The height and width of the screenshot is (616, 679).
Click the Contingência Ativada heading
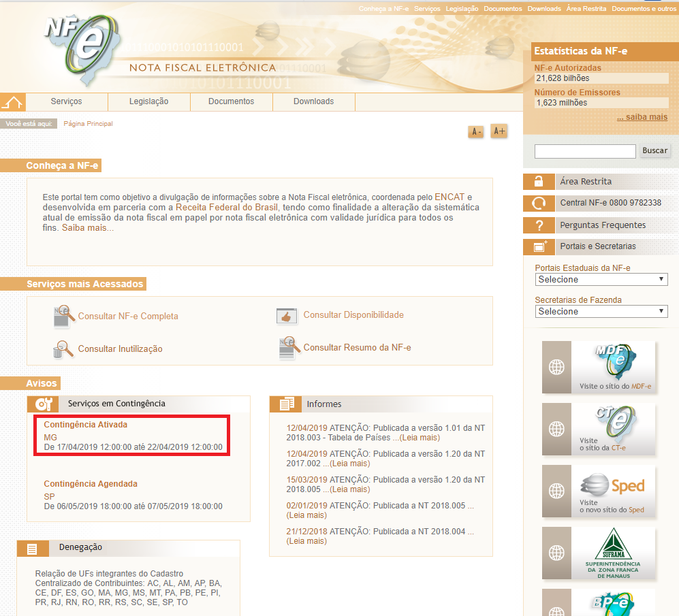(x=85, y=425)
